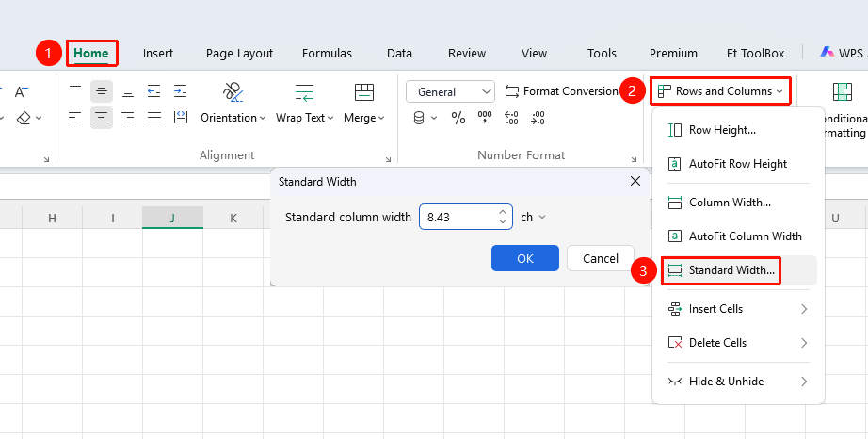Toggle middle vertical align icon
The width and height of the screenshot is (868, 439).
point(102,90)
